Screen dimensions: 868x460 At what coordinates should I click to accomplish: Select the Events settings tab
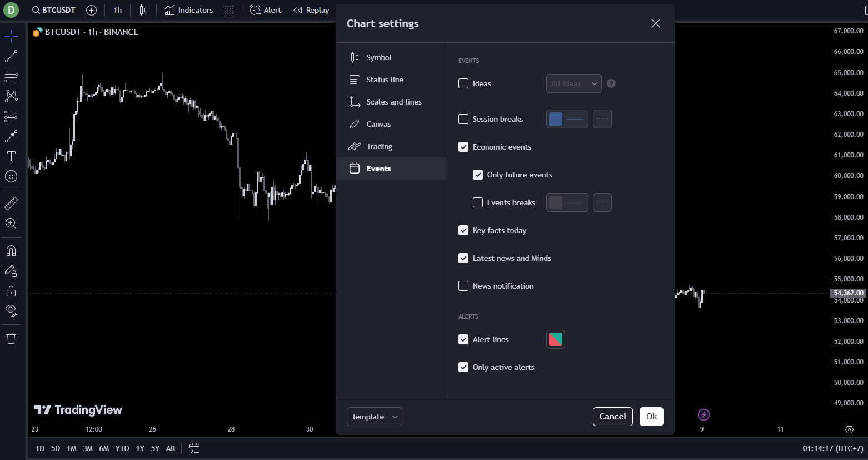point(391,169)
